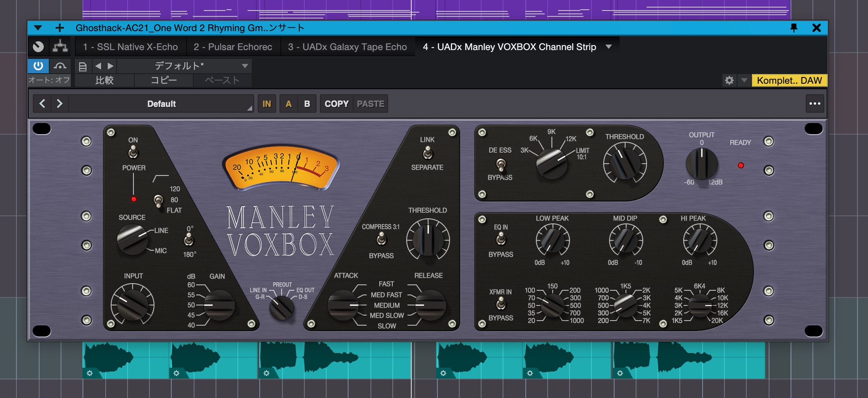
Task: Add insert with the plus icon
Action: click(60, 28)
